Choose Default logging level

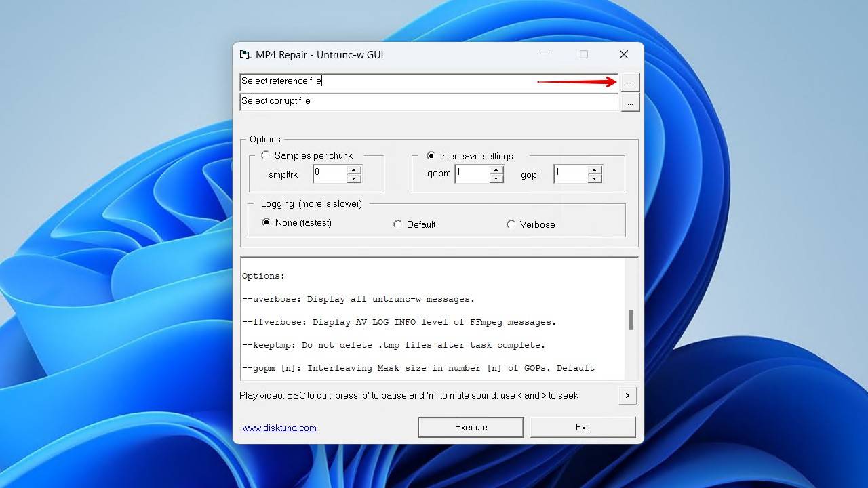tap(414, 224)
